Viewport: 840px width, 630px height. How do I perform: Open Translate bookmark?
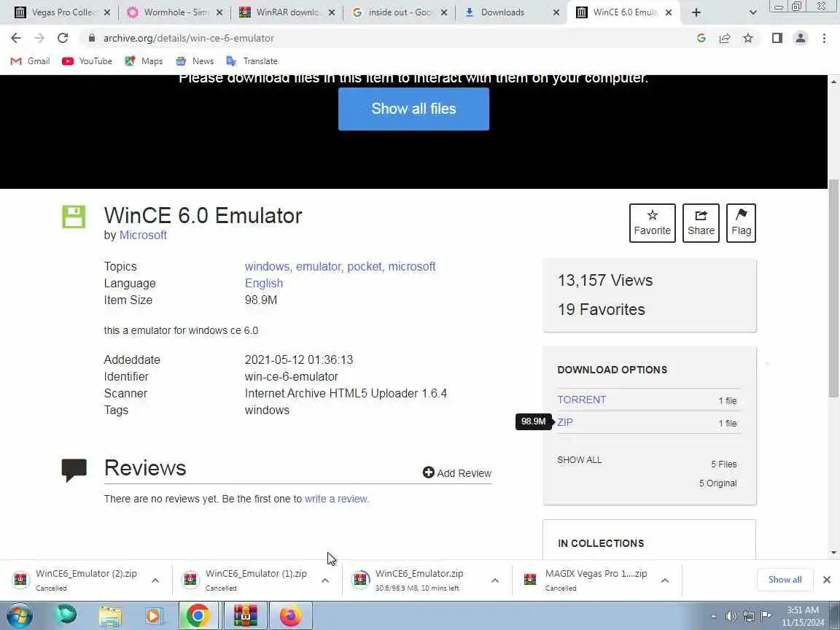pyautogui.click(x=252, y=61)
